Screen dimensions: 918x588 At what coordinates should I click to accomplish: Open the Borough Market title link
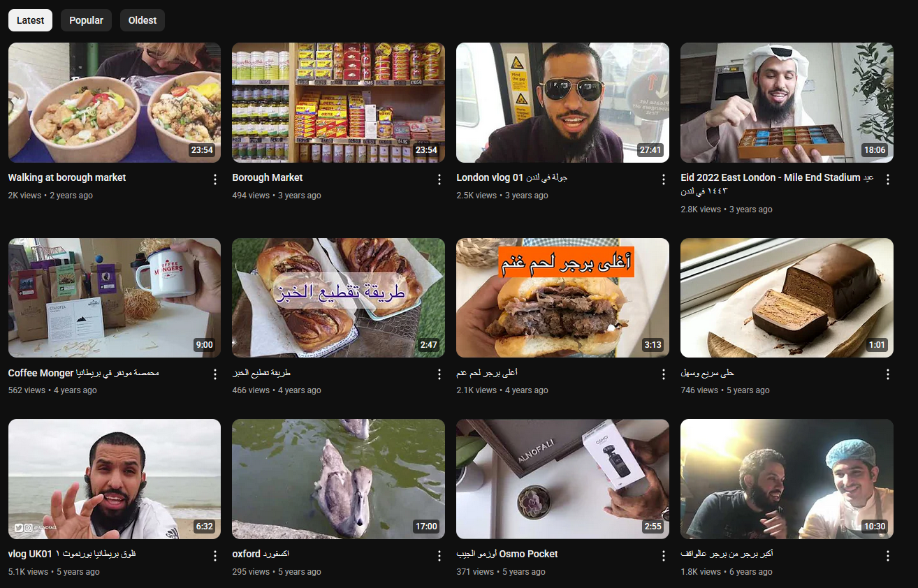point(268,177)
